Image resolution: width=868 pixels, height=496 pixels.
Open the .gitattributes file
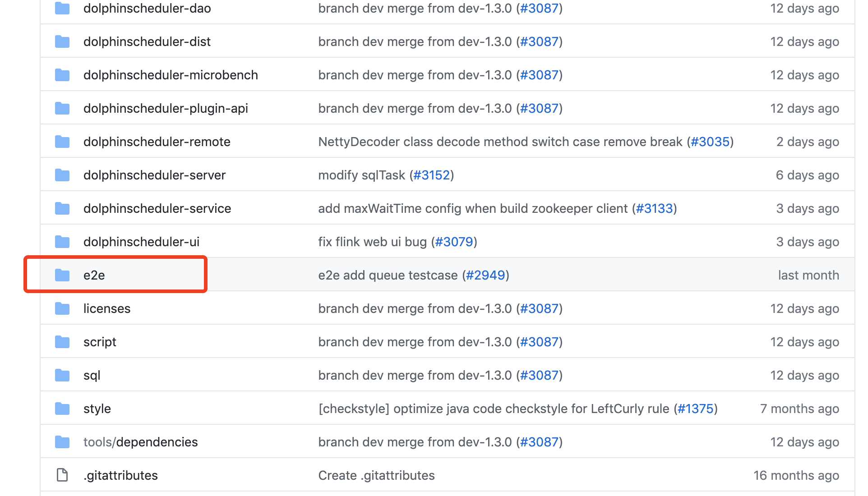pos(120,475)
